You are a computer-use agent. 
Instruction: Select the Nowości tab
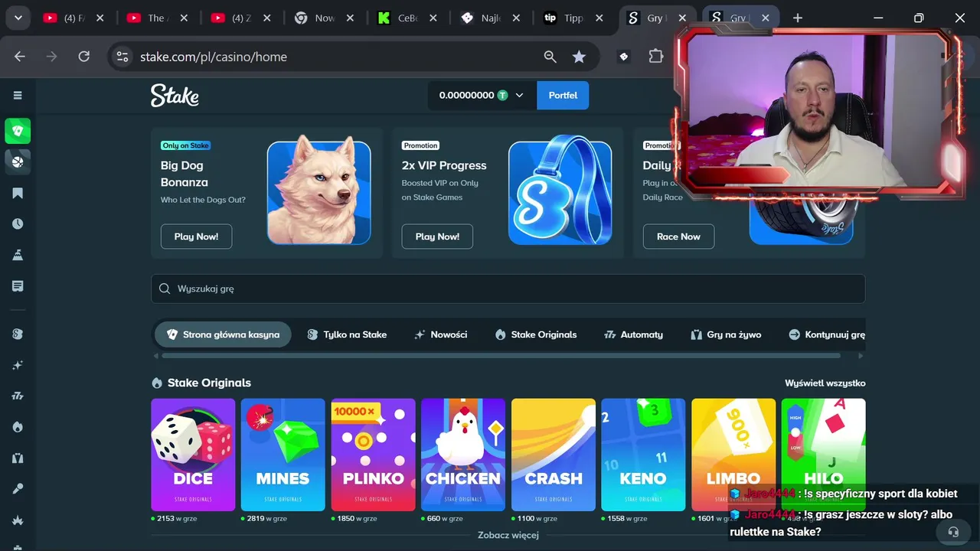pyautogui.click(x=440, y=334)
